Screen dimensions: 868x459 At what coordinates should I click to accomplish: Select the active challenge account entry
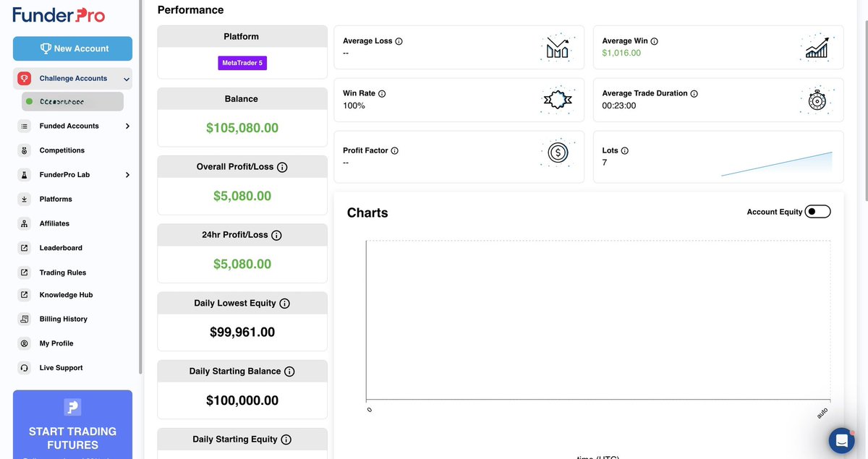[72, 101]
